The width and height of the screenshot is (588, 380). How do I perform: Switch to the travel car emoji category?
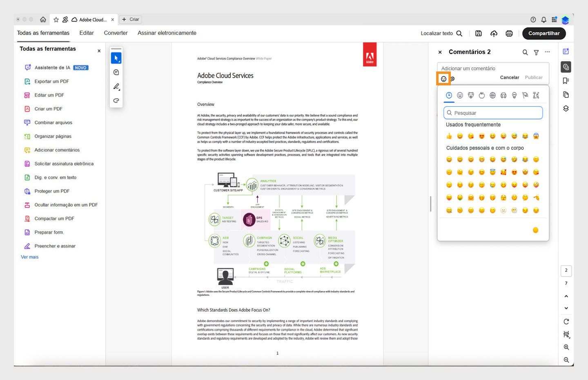(503, 96)
